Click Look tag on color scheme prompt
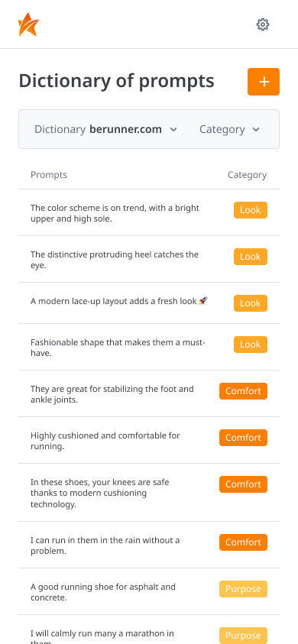The width and height of the screenshot is (298, 644). (251, 210)
